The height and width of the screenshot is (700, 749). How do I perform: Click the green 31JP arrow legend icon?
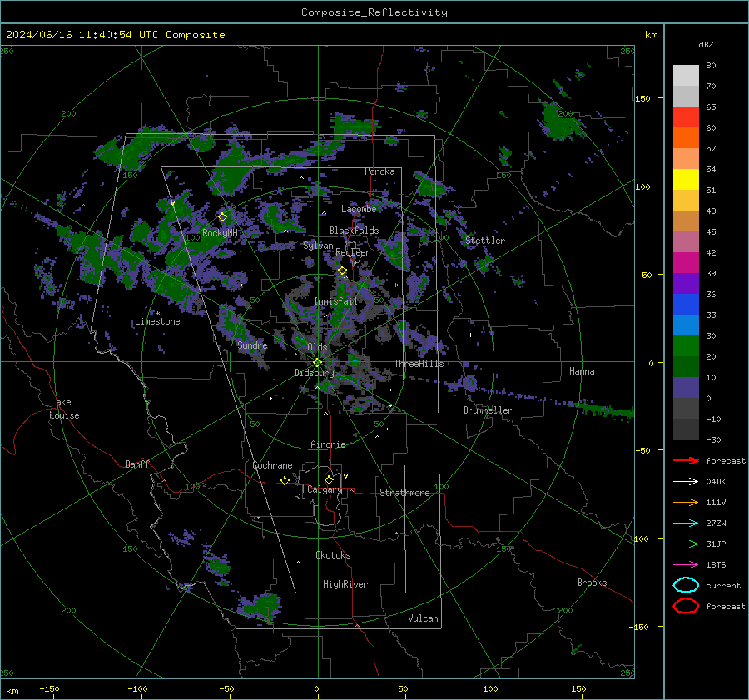coord(686,544)
